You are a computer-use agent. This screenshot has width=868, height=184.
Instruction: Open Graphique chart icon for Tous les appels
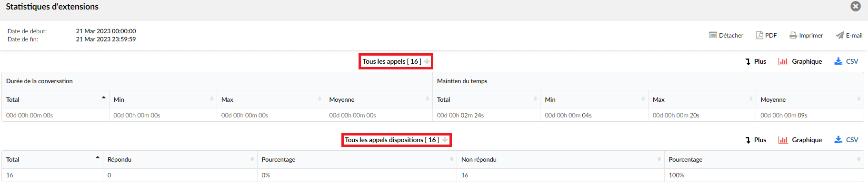tap(783, 62)
